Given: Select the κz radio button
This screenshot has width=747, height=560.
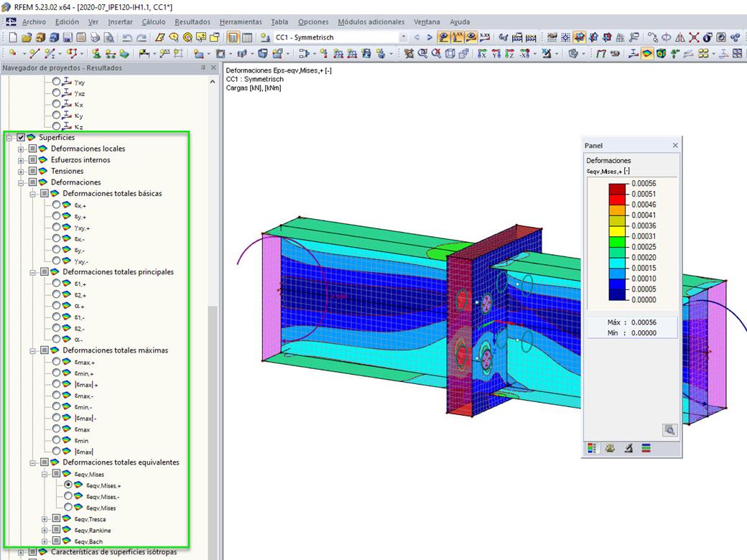Looking at the screenshot, I should (56, 126).
